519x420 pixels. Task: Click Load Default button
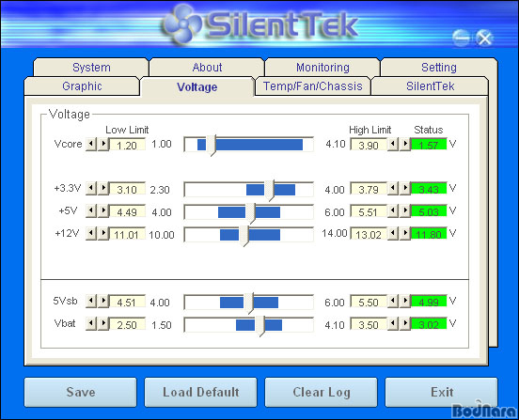click(x=200, y=392)
